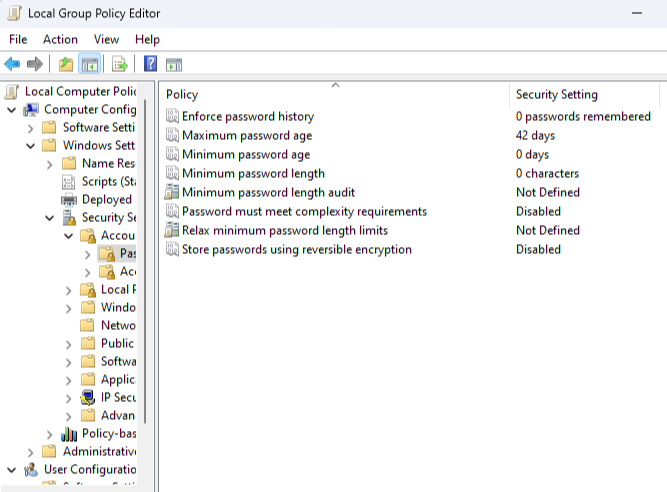Select the Advanced Audit Policy folder
Viewport: 667px width, 492px height.
tap(108, 415)
